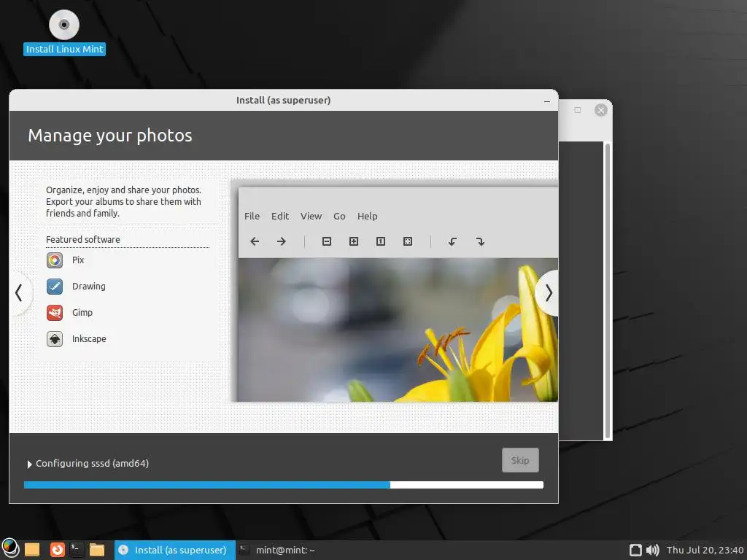Viewport: 747px width, 560px height.
Task: Click the Help menu in slideshow image
Action: pyautogui.click(x=368, y=216)
